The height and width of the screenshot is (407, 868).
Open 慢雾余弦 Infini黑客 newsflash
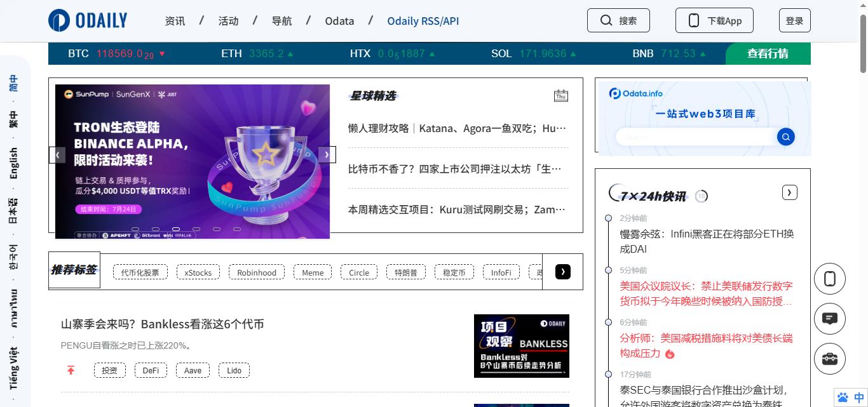[x=707, y=241]
